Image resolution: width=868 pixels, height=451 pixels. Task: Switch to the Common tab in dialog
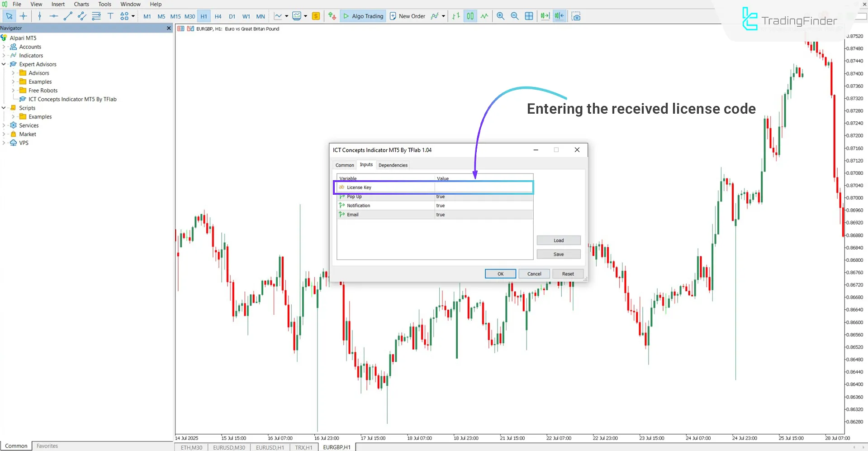click(344, 165)
